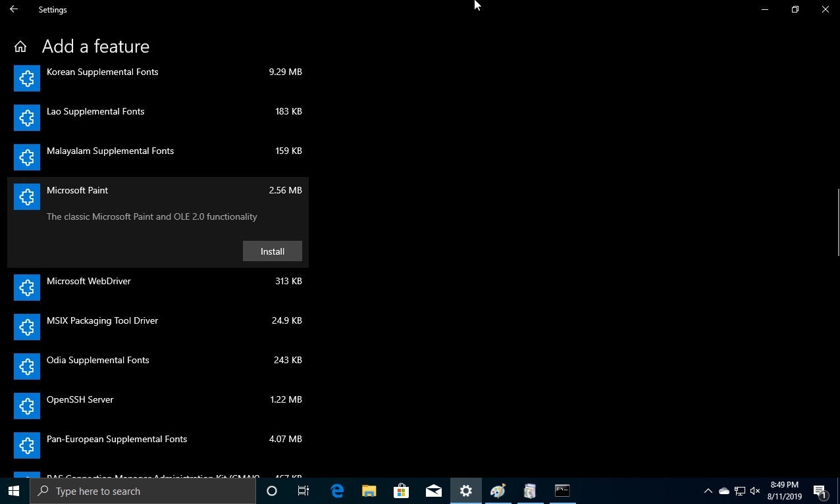Click the 183 KB size of Lao fonts

[288, 111]
